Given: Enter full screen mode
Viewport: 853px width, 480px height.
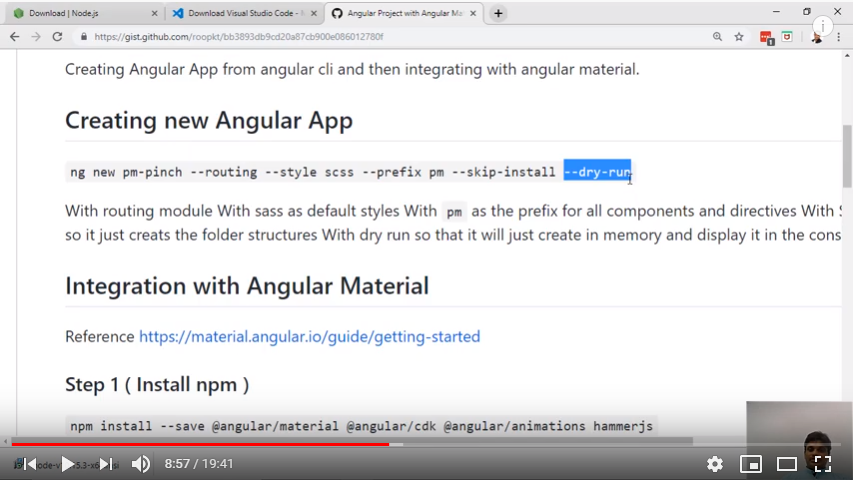Looking at the screenshot, I should click(823, 464).
